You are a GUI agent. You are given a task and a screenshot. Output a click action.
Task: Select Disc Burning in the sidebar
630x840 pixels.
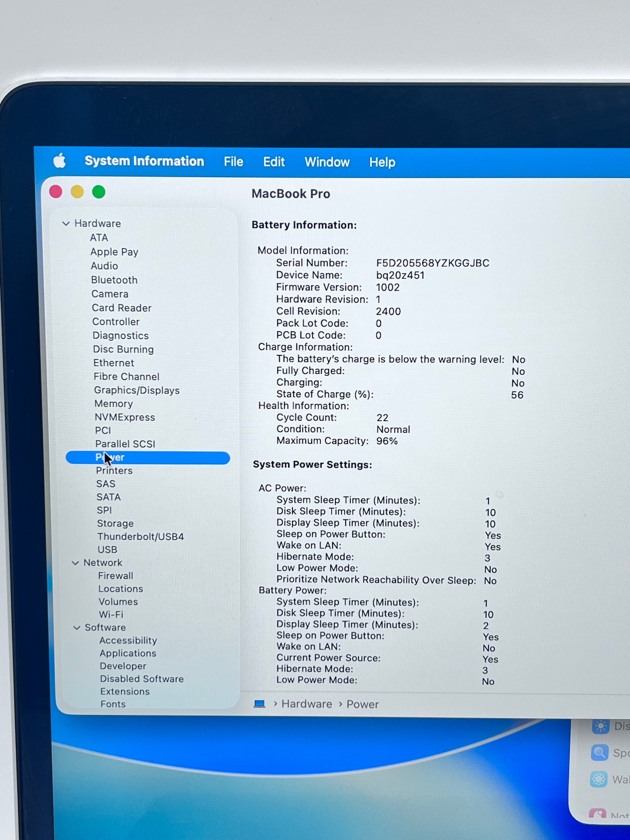click(123, 349)
